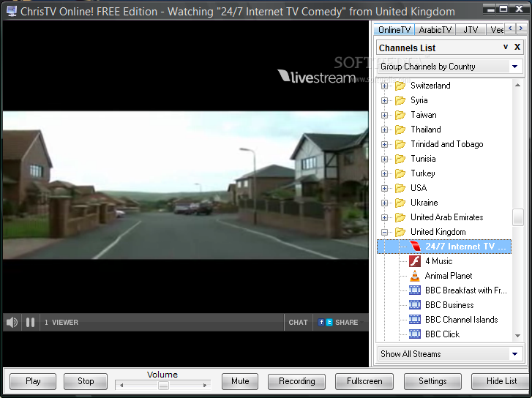This screenshot has width=532, height=398.
Task: Collapse the United Kingdom tree node
Action: pyautogui.click(x=384, y=232)
